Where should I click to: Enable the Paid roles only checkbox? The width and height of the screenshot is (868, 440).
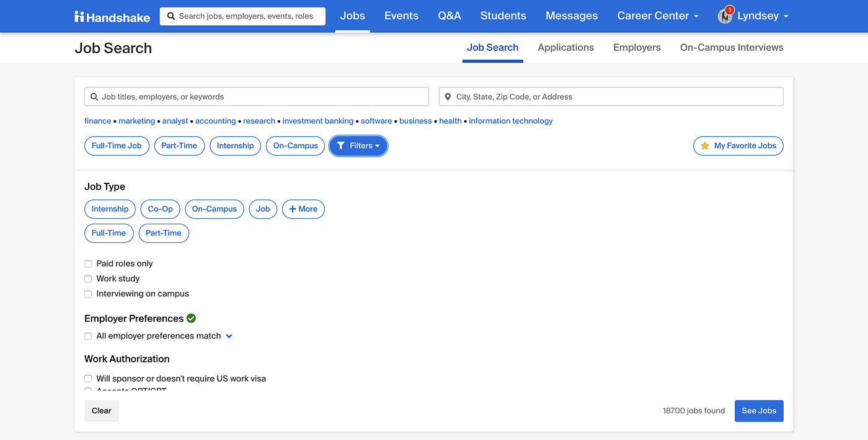tap(87, 263)
